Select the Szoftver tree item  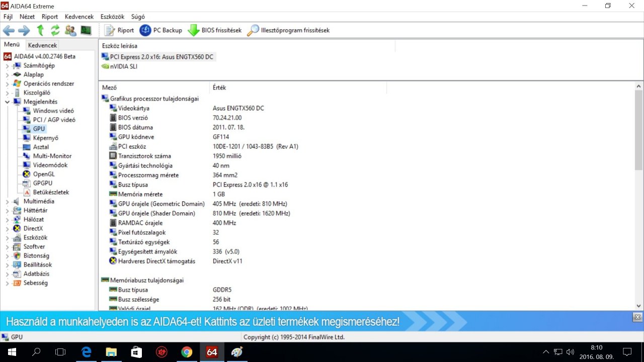click(x=34, y=246)
